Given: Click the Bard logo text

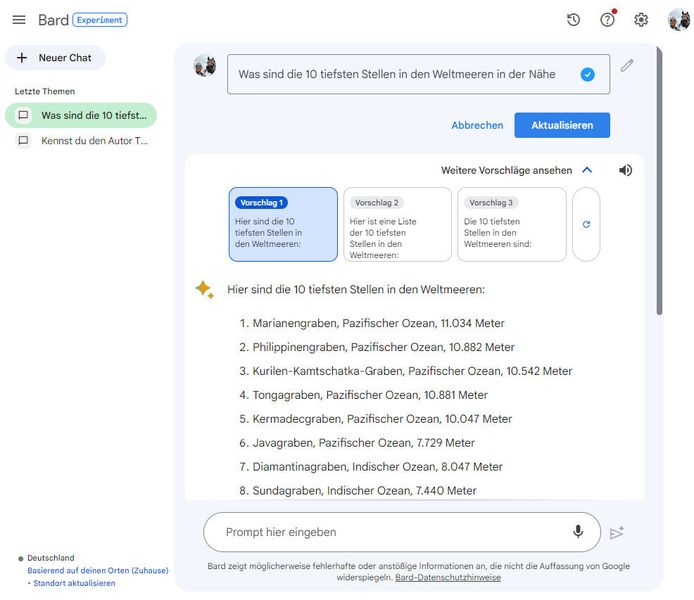Looking at the screenshot, I should [x=54, y=20].
